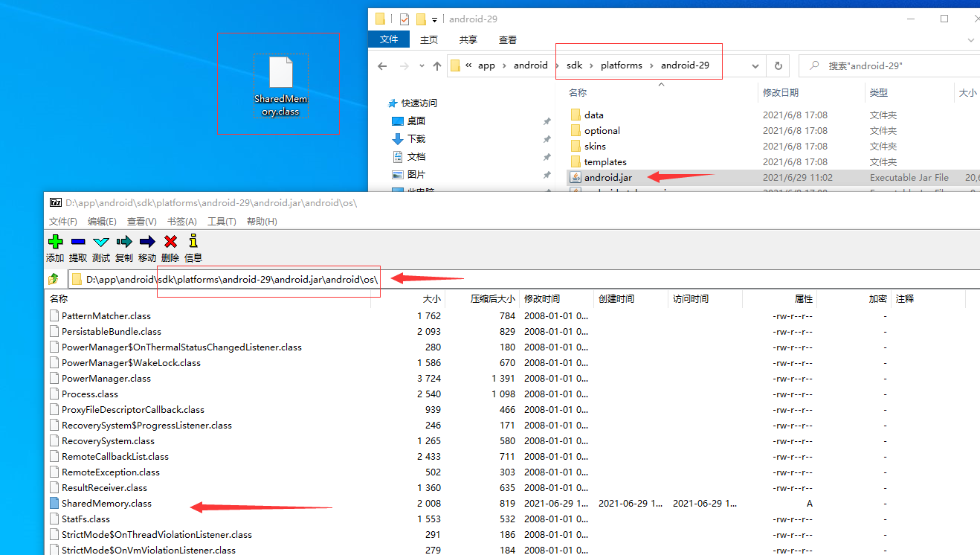Open the 帮助(H) menu in 7-Zip

pyautogui.click(x=262, y=222)
